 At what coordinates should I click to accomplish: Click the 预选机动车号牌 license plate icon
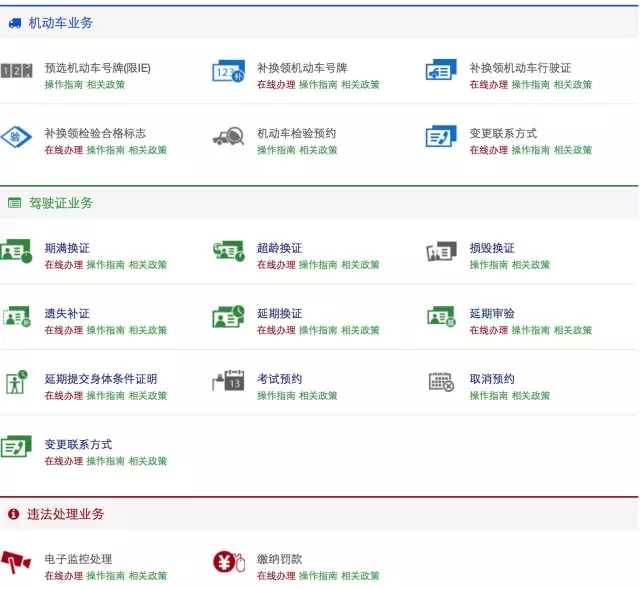17,71
